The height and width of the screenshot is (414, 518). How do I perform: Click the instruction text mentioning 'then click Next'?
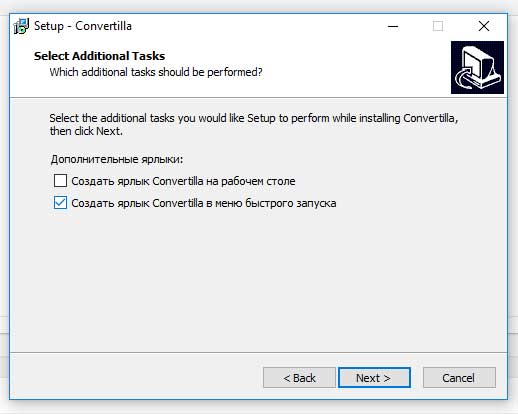(254, 124)
